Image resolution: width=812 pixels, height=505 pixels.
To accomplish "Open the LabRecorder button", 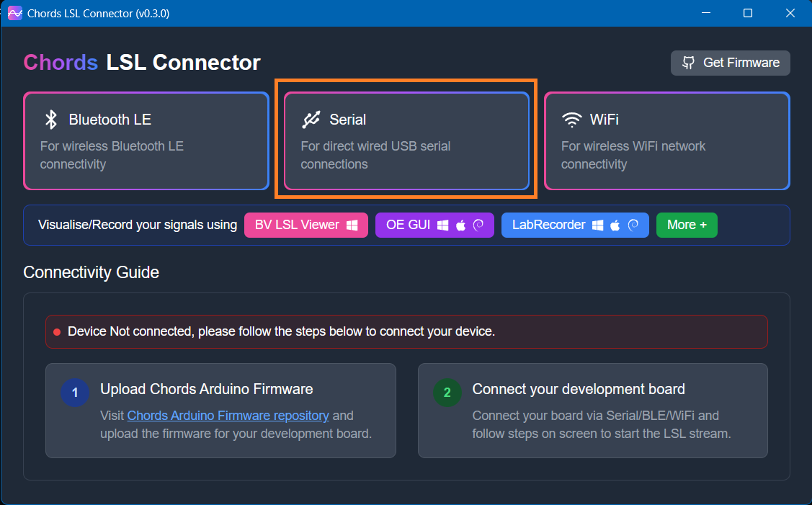I will coord(575,225).
